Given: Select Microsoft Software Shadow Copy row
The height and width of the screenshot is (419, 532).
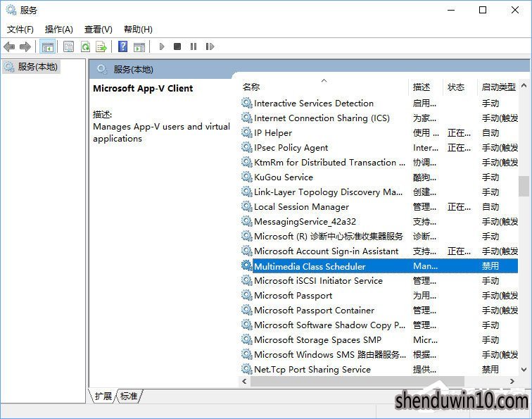Looking at the screenshot, I should pos(379,325).
